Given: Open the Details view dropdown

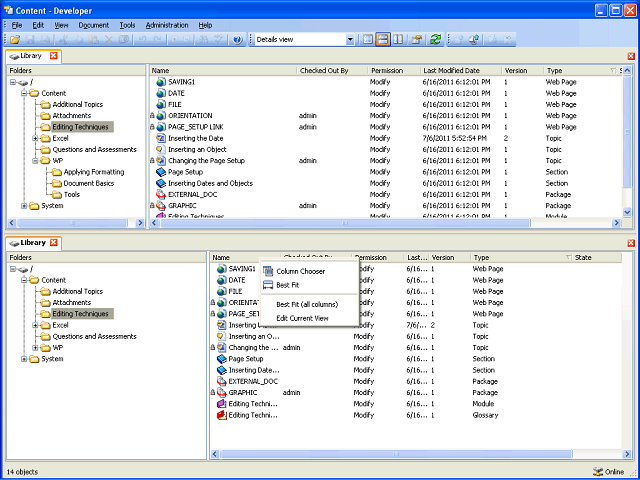Looking at the screenshot, I should [350, 40].
